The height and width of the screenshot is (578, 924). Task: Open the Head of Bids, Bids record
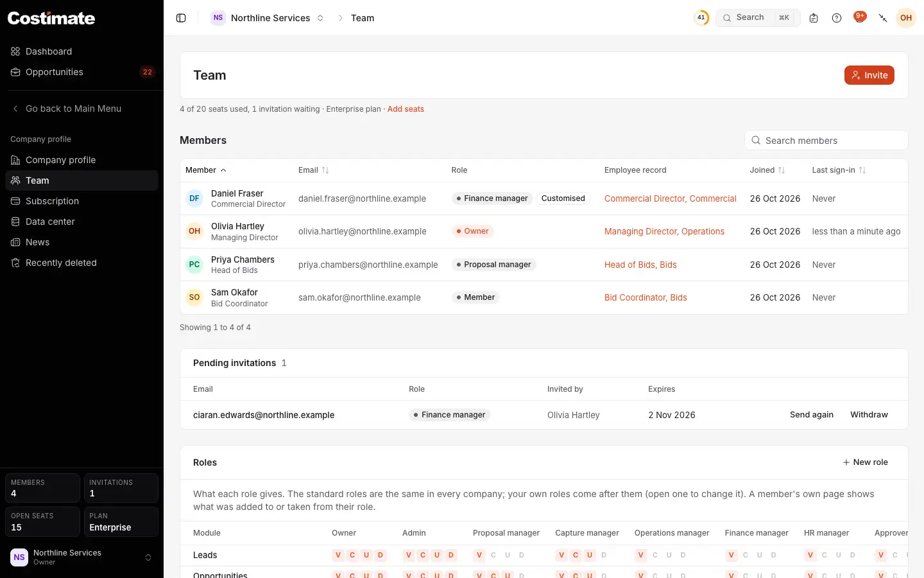[640, 265]
